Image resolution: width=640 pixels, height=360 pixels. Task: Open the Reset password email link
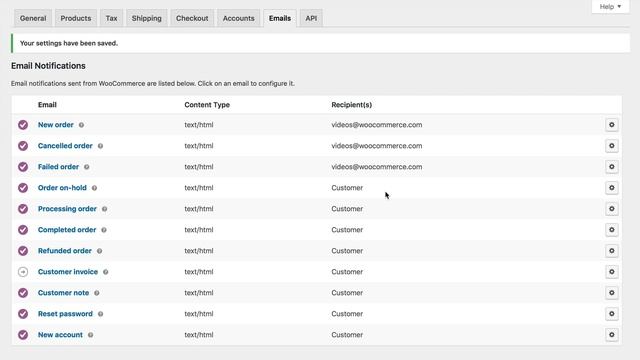(65, 314)
